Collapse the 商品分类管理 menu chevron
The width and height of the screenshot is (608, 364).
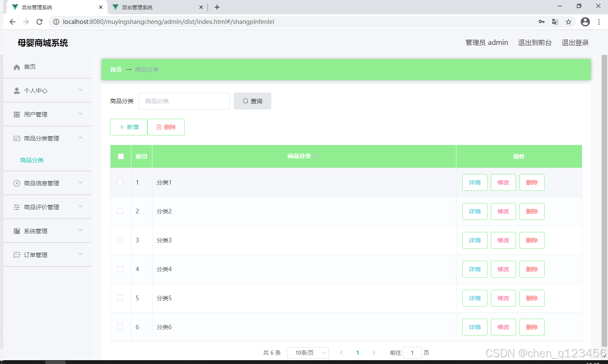click(81, 138)
